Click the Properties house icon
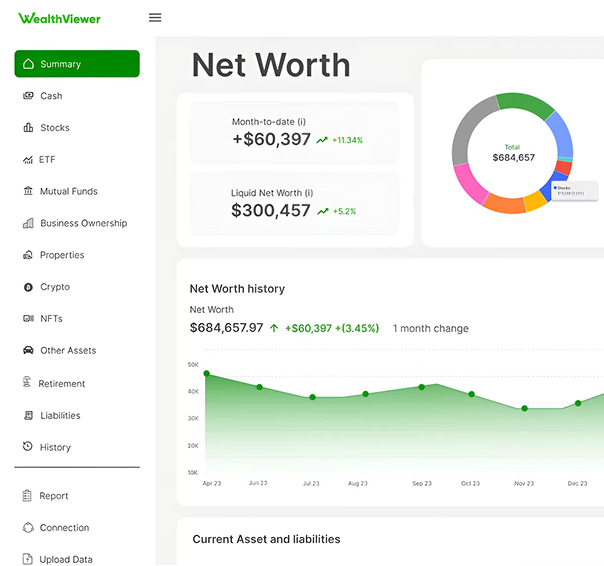This screenshot has height=566, width=604. pos(28,255)
